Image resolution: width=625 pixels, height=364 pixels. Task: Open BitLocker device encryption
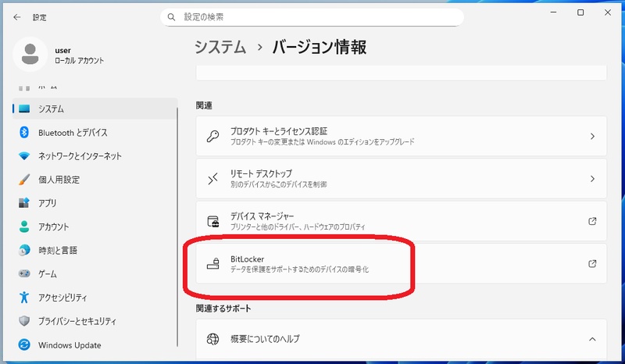(402, 263)
